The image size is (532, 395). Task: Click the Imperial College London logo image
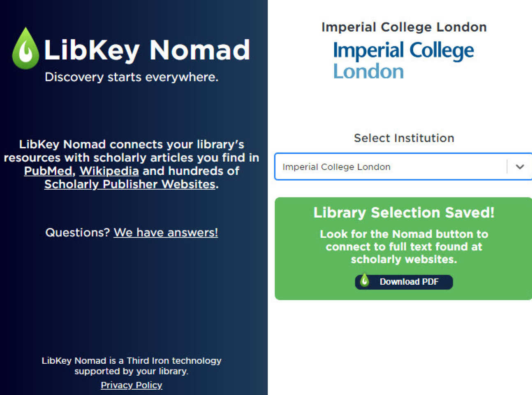[x=403, y=60]
